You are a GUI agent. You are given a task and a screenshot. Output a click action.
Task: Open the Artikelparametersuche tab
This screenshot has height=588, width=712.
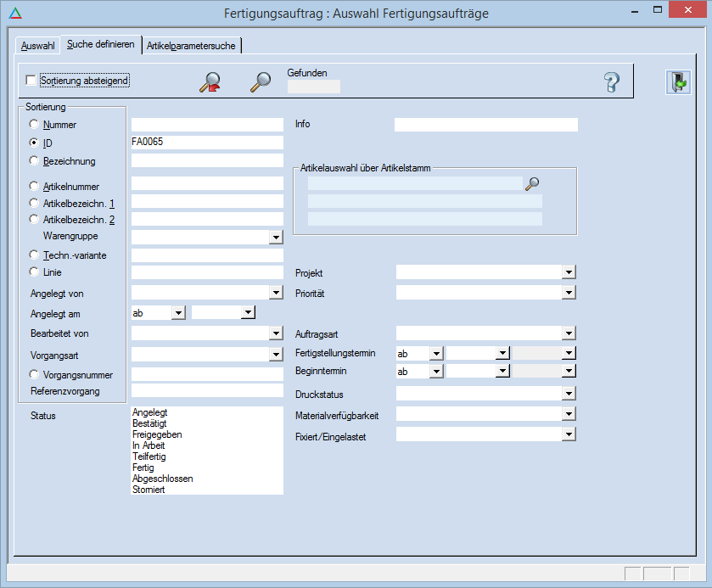coord(191,46)
